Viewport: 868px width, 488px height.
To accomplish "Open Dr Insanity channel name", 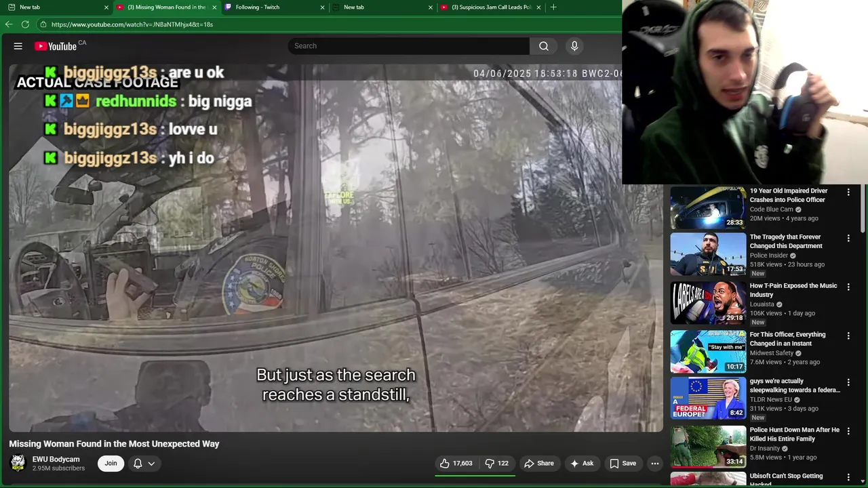I will point(765,449).
